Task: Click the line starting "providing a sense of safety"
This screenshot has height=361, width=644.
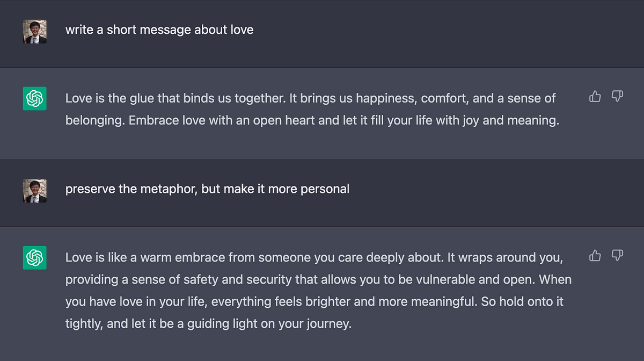Action: point(319,280)
